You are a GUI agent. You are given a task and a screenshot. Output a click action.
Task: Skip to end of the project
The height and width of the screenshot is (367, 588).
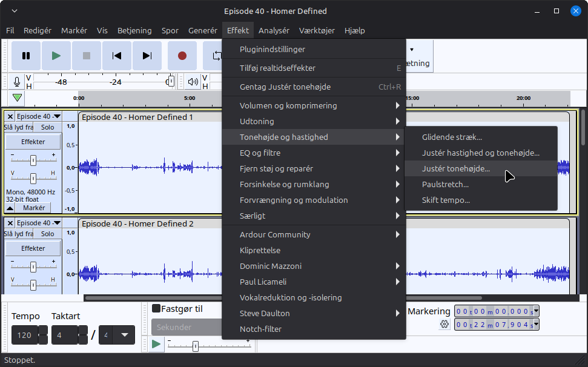pos(147,56)
